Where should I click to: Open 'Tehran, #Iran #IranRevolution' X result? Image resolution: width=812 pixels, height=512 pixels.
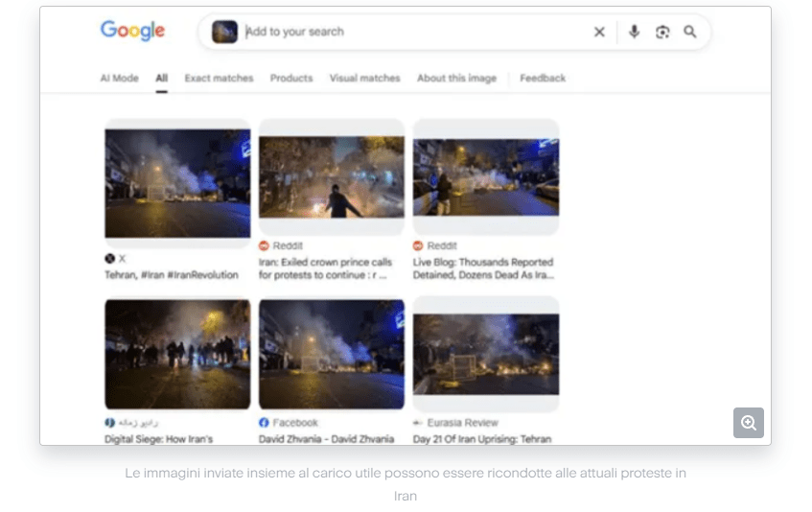pos(172,275)
